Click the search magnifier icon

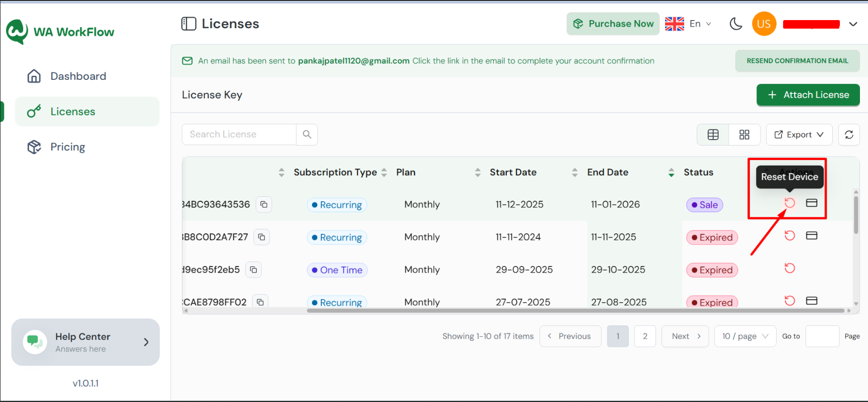[x=307, y=135]
